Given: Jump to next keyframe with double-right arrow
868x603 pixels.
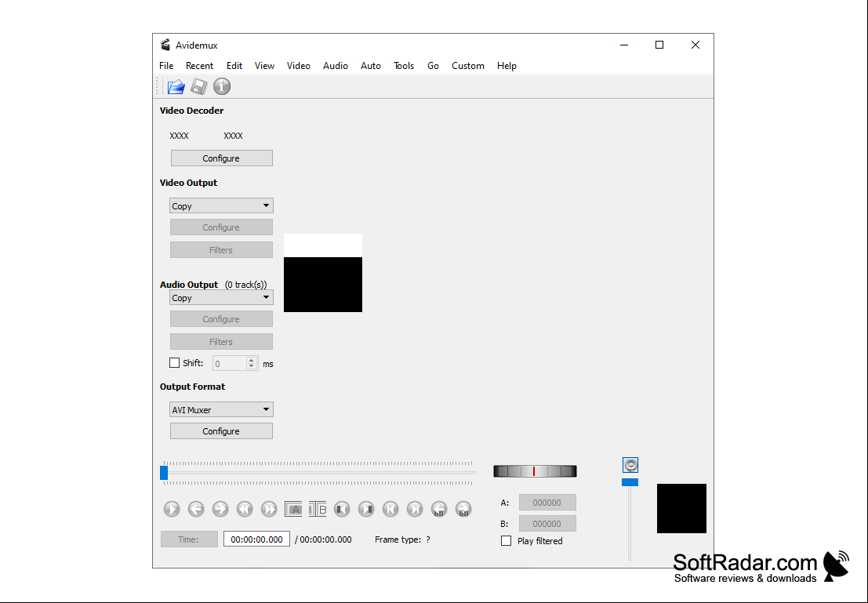Looking at the screenshot, I should (x=269, y=509).
